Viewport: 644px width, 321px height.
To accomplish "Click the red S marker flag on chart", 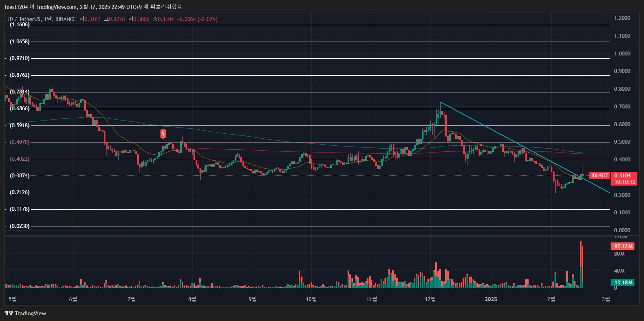I will [163, 134].
